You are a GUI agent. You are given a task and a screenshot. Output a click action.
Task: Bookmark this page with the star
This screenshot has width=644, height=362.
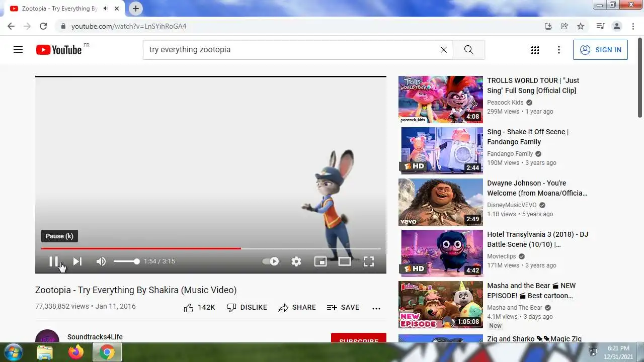(581, 26)
